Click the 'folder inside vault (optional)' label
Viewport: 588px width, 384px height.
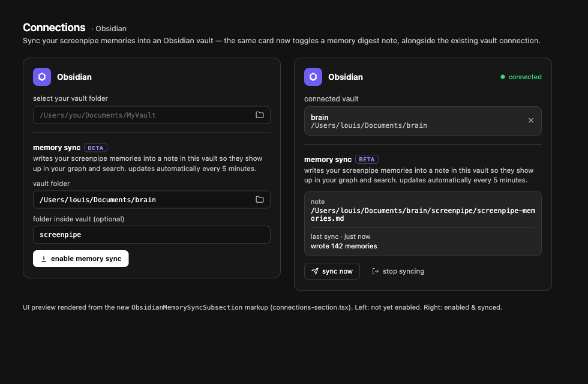tap(79, 219)
